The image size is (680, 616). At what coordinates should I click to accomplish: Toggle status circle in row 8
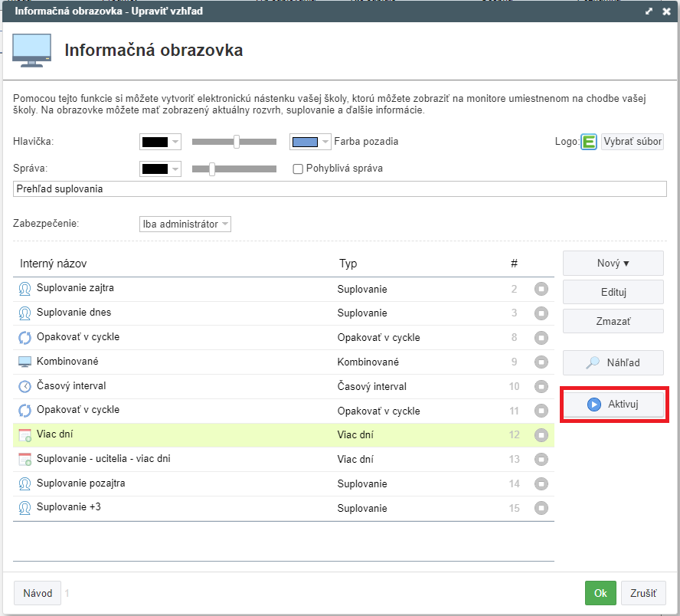541,338
